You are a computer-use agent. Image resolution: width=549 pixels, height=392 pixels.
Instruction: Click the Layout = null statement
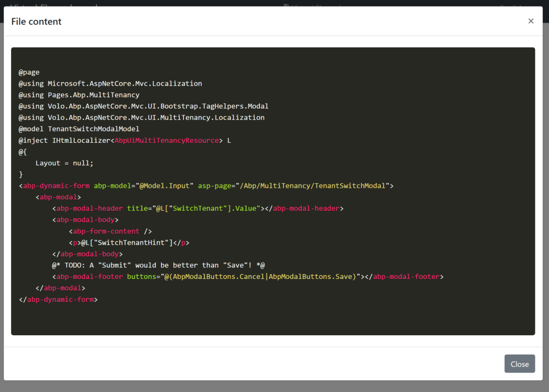click(64, 163)
